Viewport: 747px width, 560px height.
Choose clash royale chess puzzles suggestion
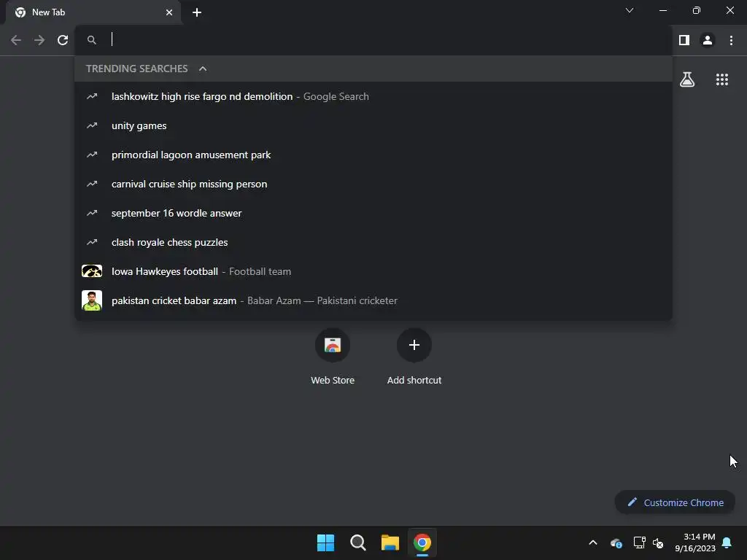pyautogui.click(x=373, y=242)
